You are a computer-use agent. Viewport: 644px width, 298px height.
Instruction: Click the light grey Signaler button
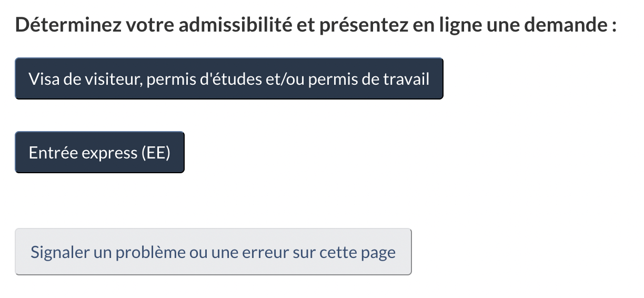click(x=213, y=252)
